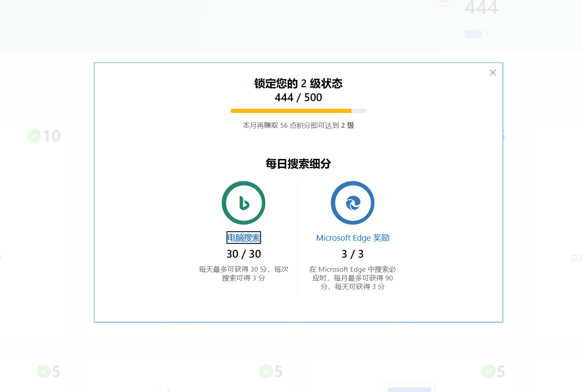Click the 每日搜索细分 heading
This screenshot has width=582, height=392.
pos(298,164)
